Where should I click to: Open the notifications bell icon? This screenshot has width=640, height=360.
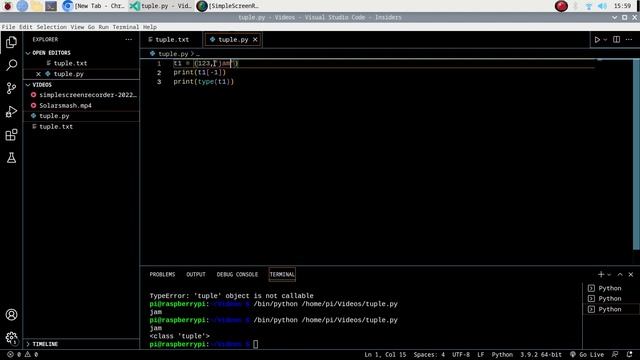(x=629, y=355)
